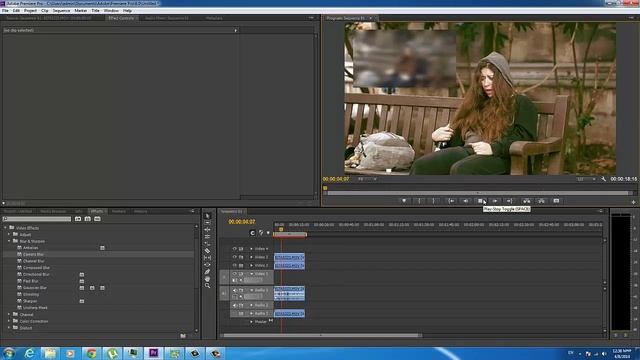The height and width of the screenshot is (360, 640).
Task: Switch to the Effect Controls tab
Action: [121, 18]
